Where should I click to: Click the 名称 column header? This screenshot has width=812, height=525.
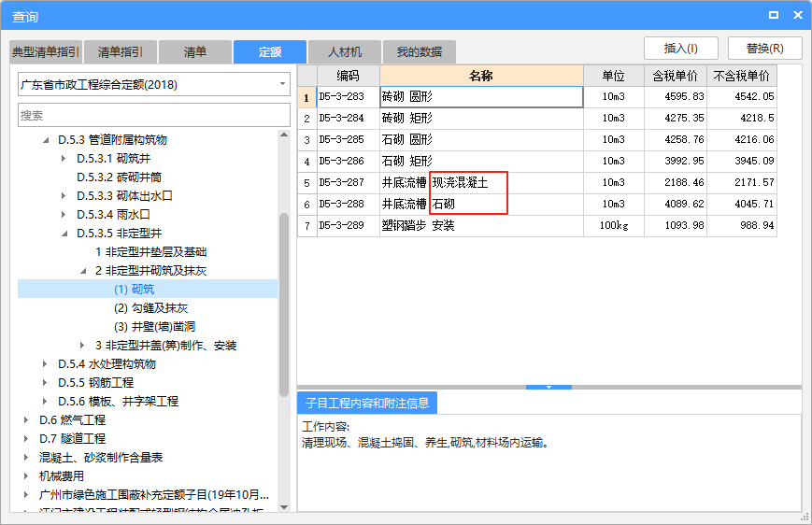pos(481,76)
